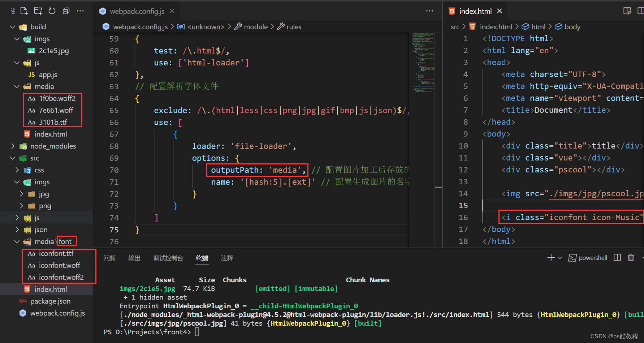Viewport: 644px width, 343px height.
Task: Click the webpack editor vertical scrollbar thumb
Action: tap(439, 187)
